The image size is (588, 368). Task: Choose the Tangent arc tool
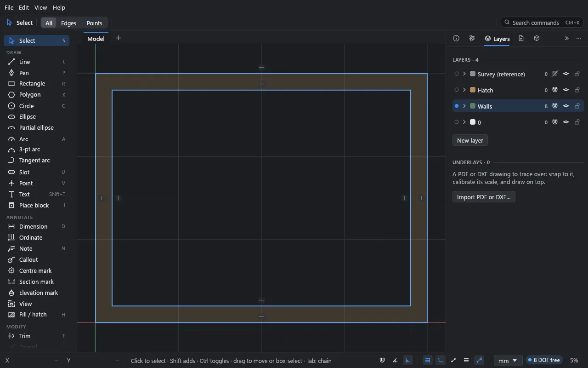(x=37, y=161)
